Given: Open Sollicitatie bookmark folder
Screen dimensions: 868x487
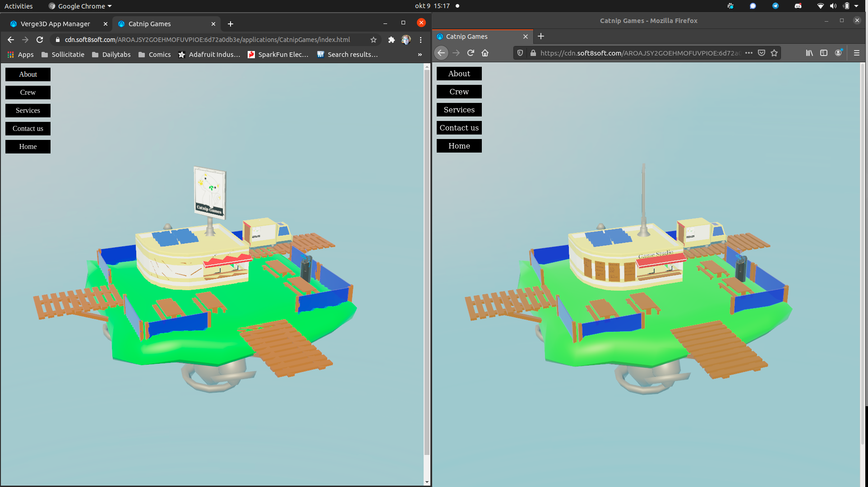Looking at the screenshot, I should (x=63, y=55).
